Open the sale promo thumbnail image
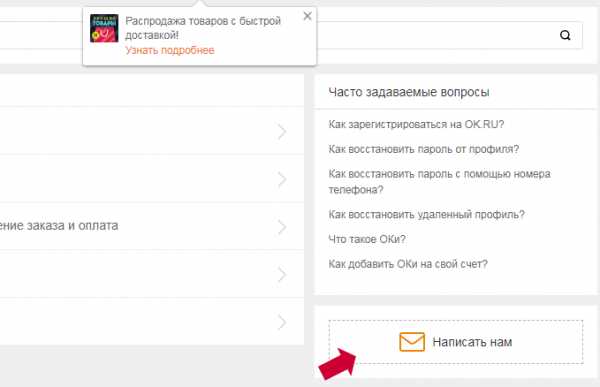The height and width of the screenshot is (387, 600). point(104,28)
